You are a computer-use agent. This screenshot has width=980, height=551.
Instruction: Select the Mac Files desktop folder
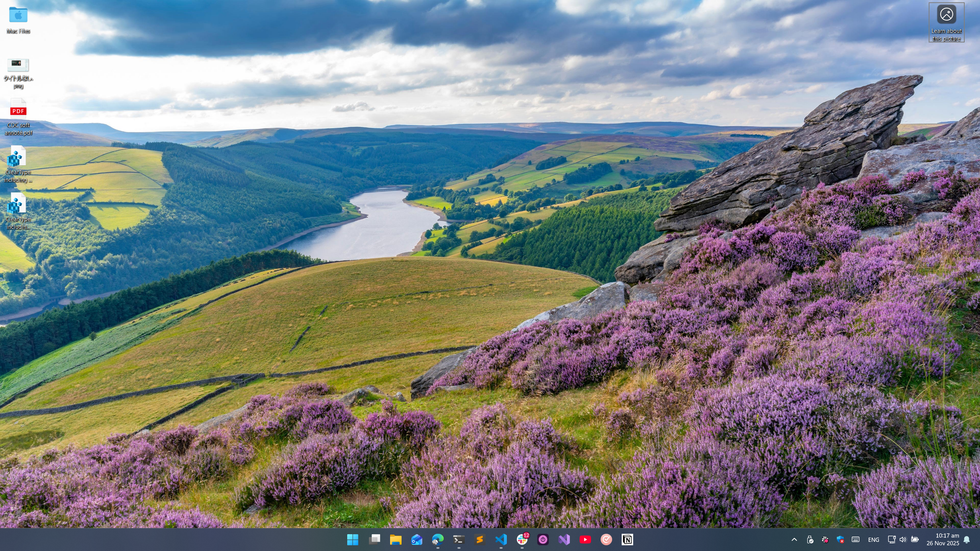point(18,20)
